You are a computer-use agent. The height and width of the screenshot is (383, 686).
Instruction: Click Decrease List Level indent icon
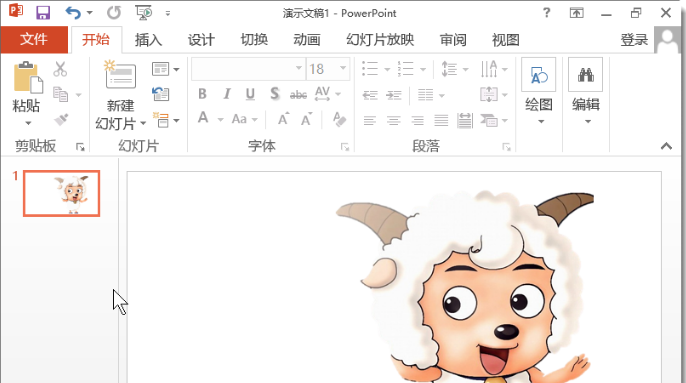(x=370, y=95)
